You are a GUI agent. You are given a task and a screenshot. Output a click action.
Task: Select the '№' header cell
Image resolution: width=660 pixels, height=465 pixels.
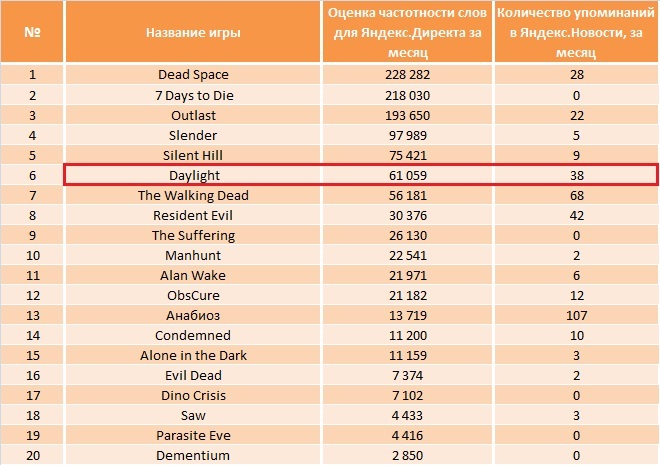point(32,32)
